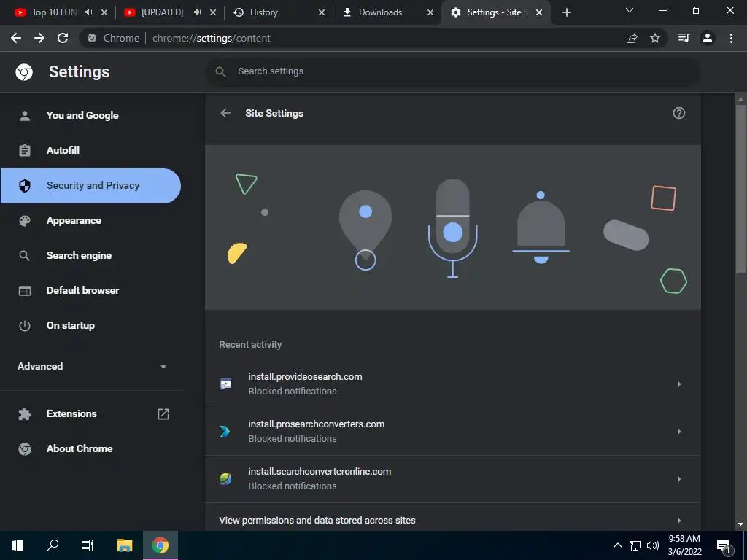Close the Downloads tab

430,12
